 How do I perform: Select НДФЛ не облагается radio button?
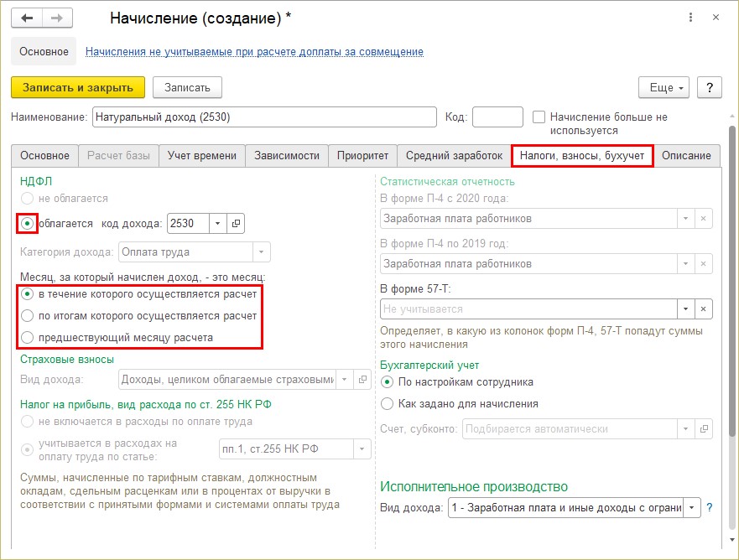[28, 199]
